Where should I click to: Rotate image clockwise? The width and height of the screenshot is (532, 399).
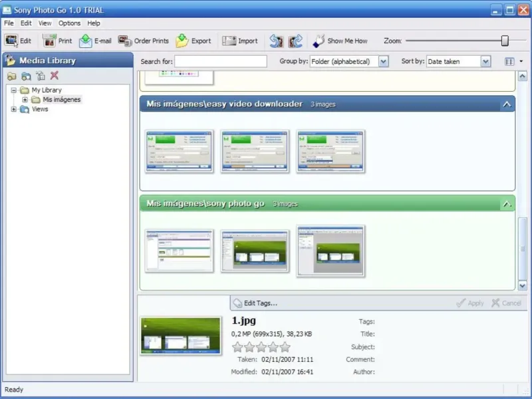(295, 41)
